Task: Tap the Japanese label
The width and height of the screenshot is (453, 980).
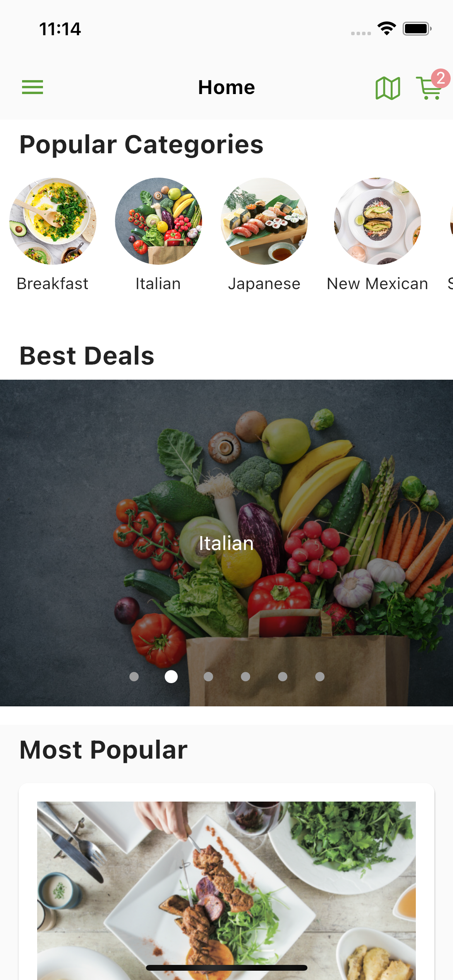Action: [264, 284]
